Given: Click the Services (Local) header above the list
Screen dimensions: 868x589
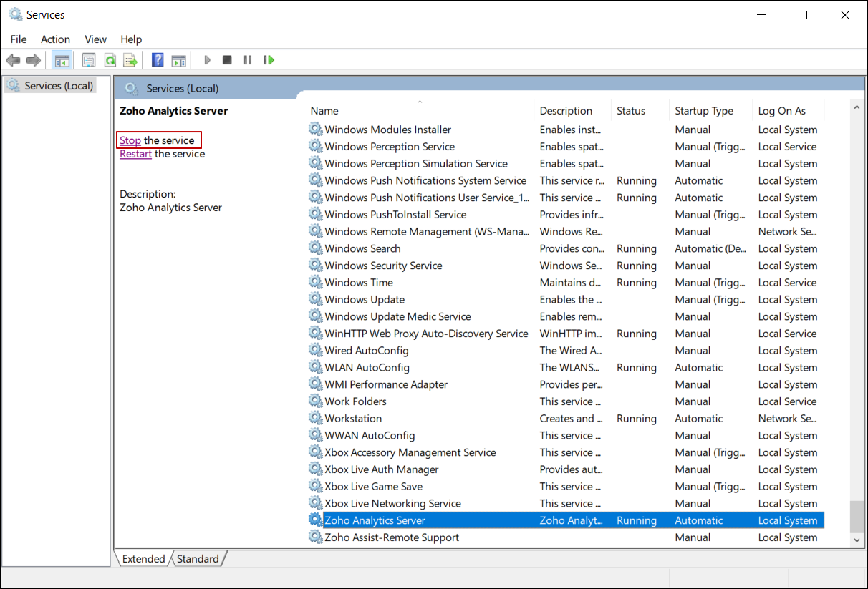Looking at the screenshot, I should point(183,89).
